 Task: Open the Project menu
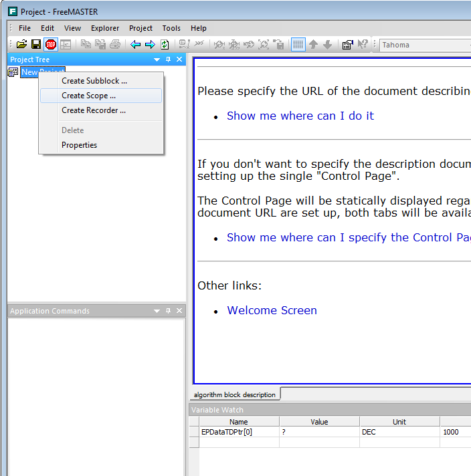(x=140, y=28)
